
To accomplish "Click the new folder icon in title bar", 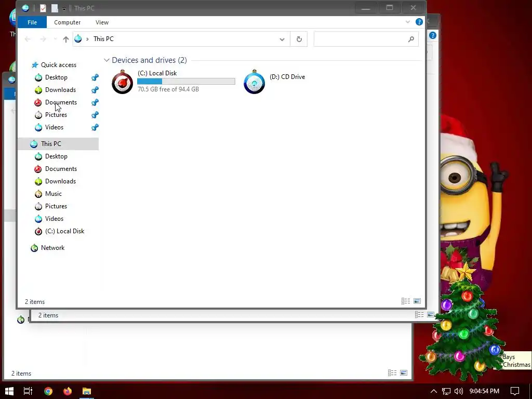I will (54, 8).
